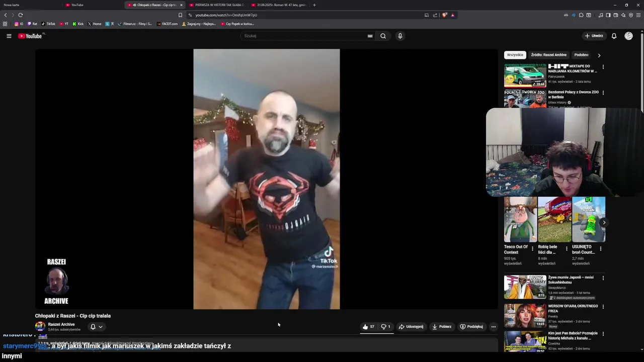Screen dimensions: 644x362
Task: Open the Robię bełe liści short thumbnail
Action: 554,219
